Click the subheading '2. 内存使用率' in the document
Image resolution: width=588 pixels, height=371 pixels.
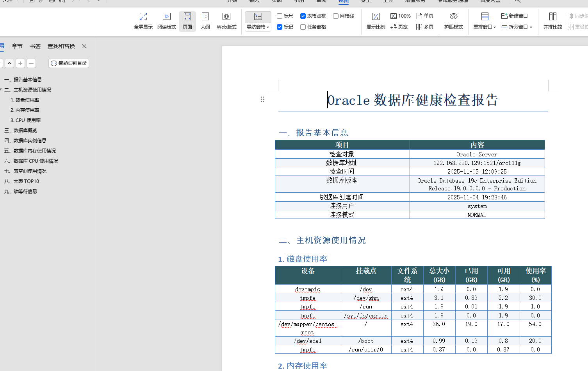(303, 366)
